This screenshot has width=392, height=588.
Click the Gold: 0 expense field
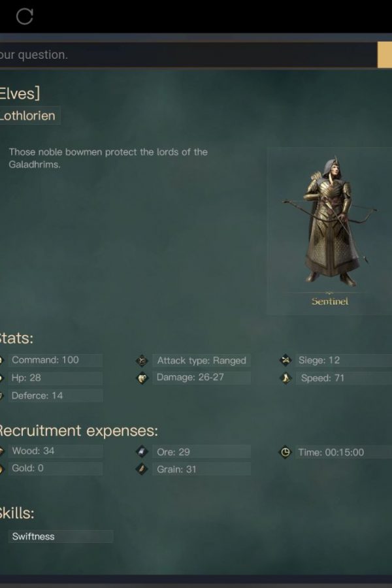click(55, 468)
